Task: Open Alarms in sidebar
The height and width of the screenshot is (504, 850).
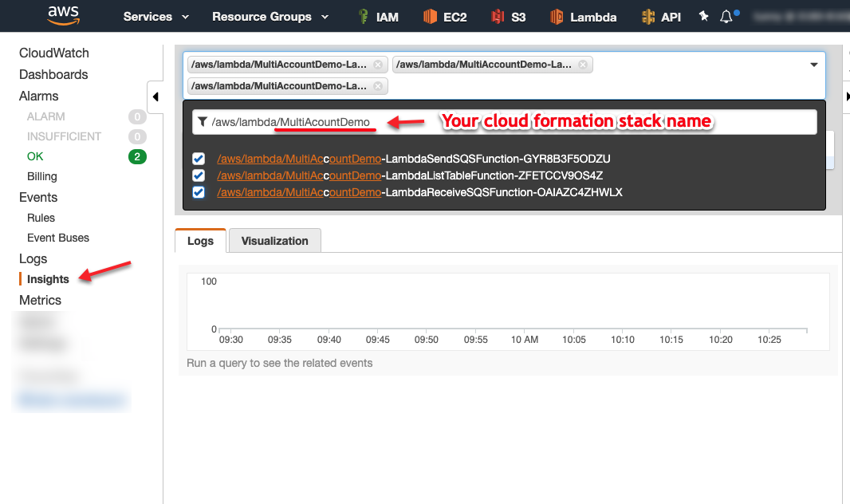Action: coord(38,96)
